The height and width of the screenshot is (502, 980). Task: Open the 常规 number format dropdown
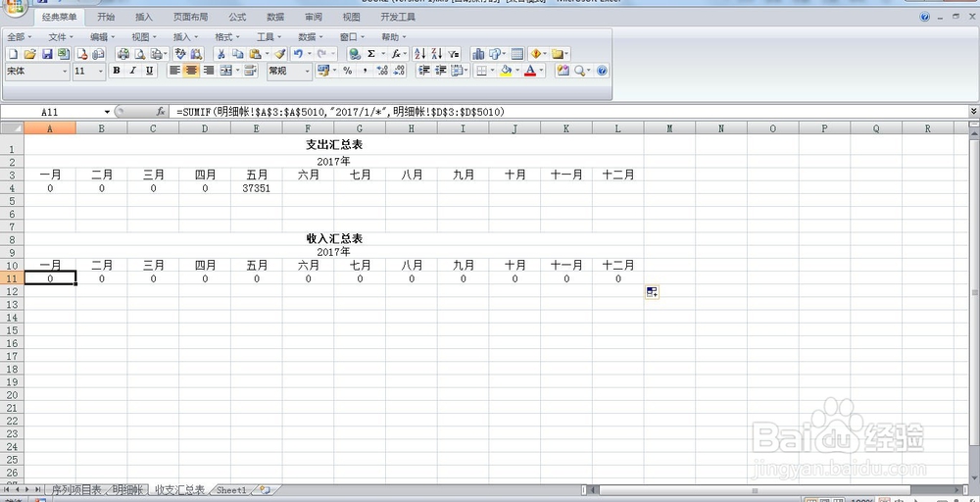pos(307,72)
